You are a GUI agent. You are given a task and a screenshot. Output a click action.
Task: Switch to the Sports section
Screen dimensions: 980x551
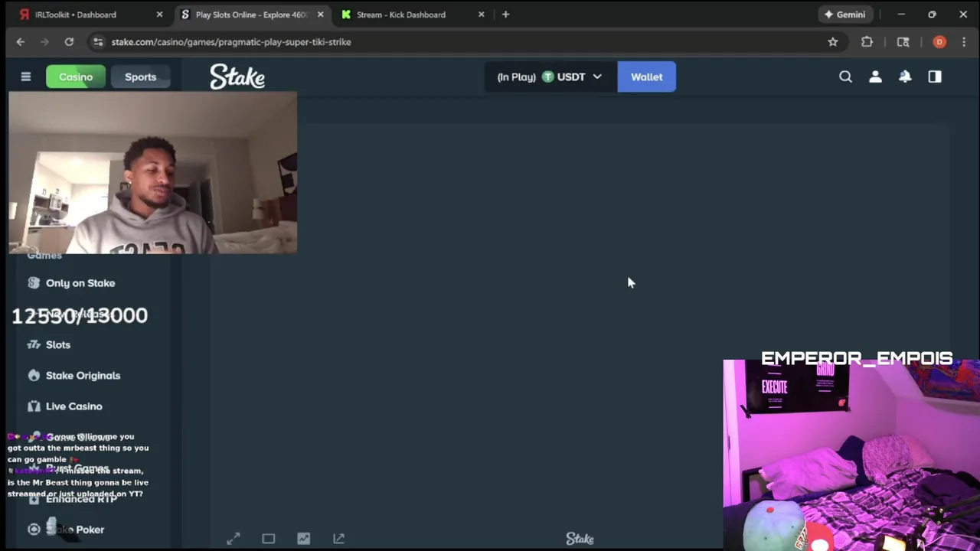click(x=140, y=77)
